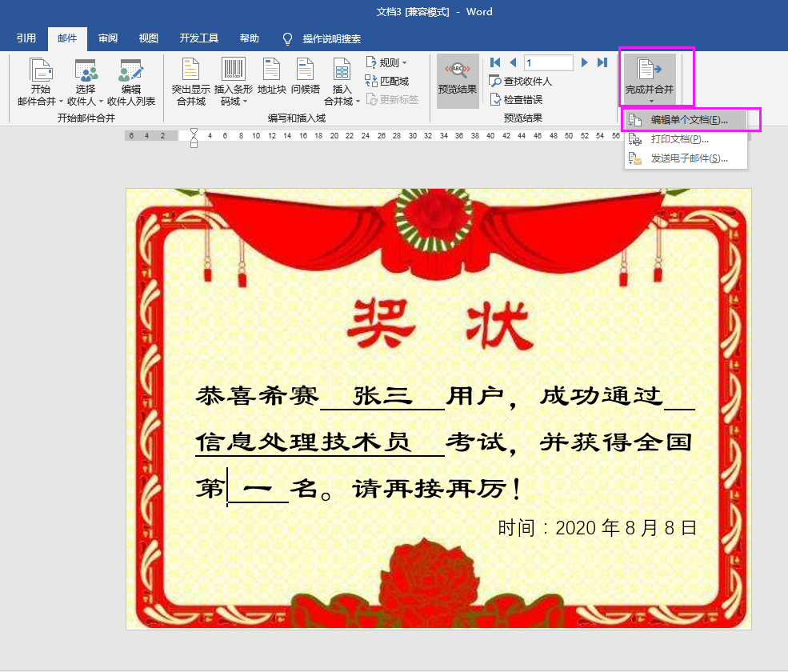Image resolution: width=788 pixels, height=672 pixels.
Task: Click the 地址块 icon
Action: coord(271,78)
